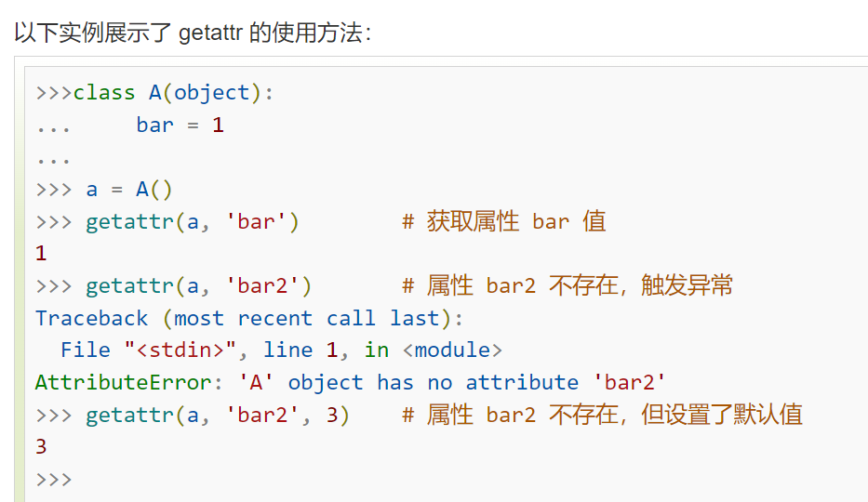Click the comment ending with '但设置了默认值'
The height and width of the screenshot is (502, 868).
602,415
